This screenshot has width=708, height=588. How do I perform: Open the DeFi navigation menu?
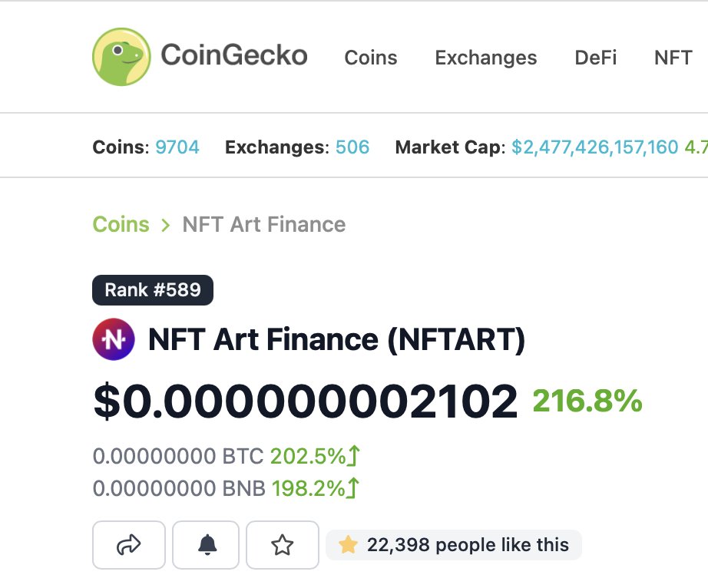pyautogui.click(x=596, y=58)
